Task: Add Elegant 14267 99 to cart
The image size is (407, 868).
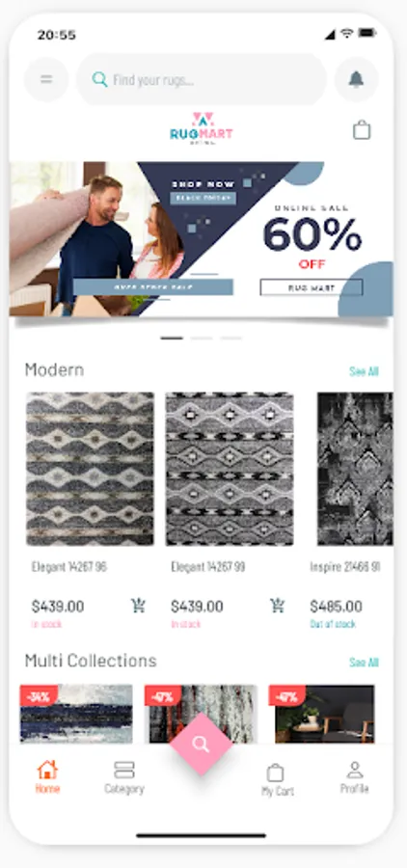Action: coord(278,606)
